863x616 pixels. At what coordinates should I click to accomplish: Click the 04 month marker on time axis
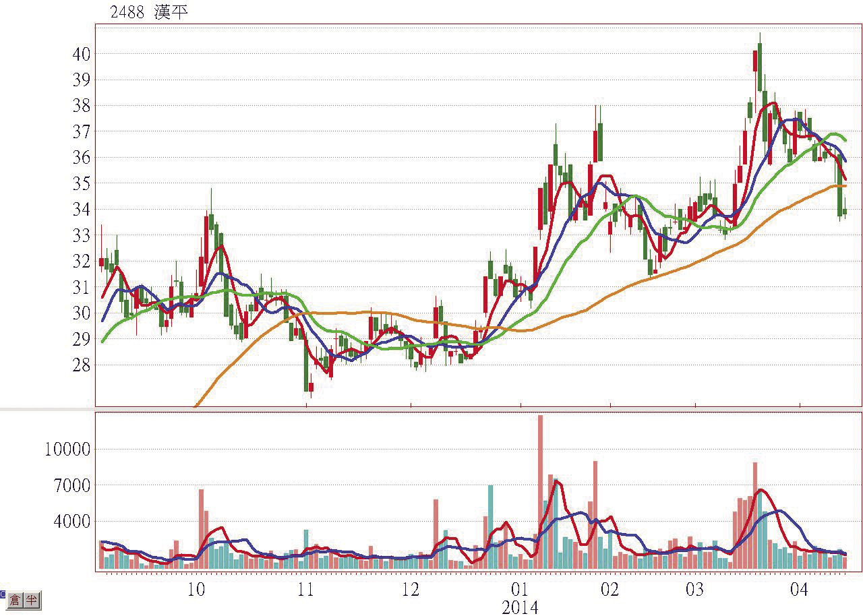800,589
